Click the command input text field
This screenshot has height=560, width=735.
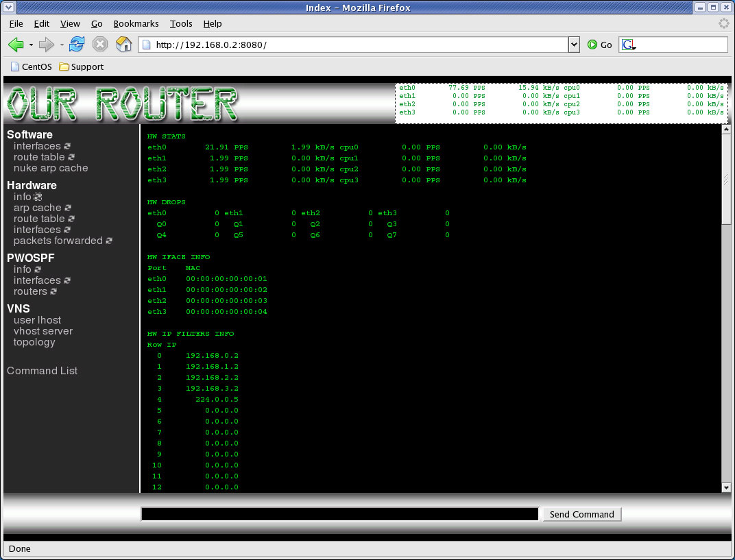(x=339, y=514)
